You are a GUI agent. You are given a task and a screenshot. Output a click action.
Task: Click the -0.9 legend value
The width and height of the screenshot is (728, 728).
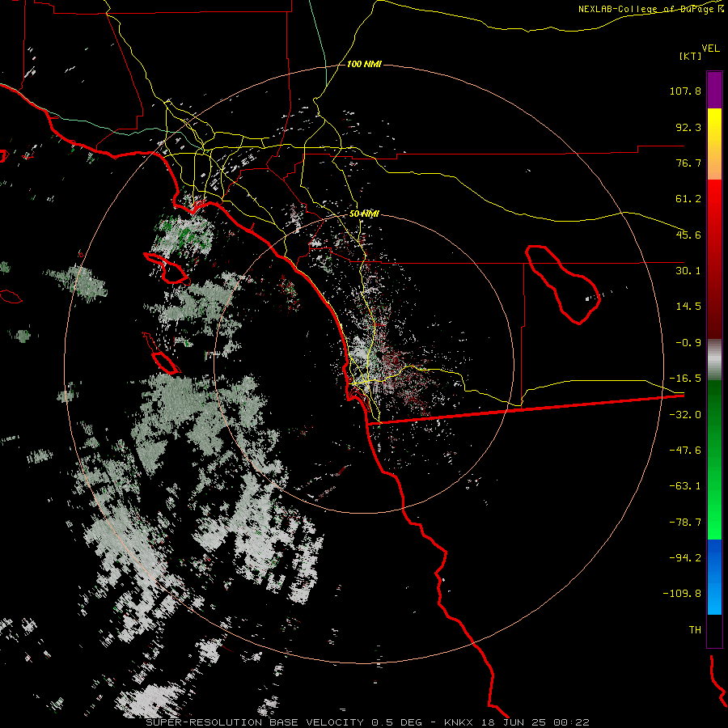(x=688, y=343)
